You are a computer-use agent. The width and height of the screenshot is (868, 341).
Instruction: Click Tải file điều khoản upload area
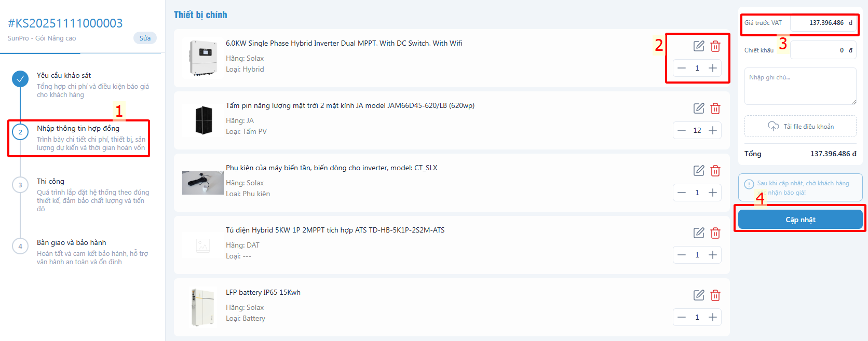click(x=800, y=127)
